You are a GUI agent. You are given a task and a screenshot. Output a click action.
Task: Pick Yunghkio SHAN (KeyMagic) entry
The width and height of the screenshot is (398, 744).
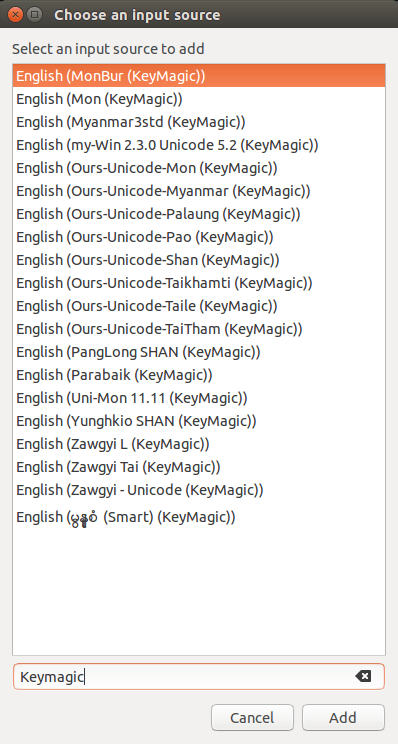tap(199, 421)
